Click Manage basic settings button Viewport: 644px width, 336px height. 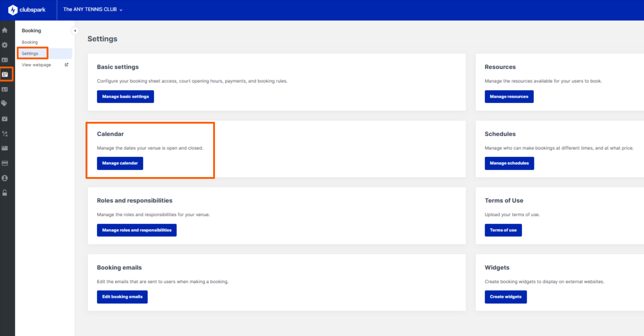click(125, 96)
